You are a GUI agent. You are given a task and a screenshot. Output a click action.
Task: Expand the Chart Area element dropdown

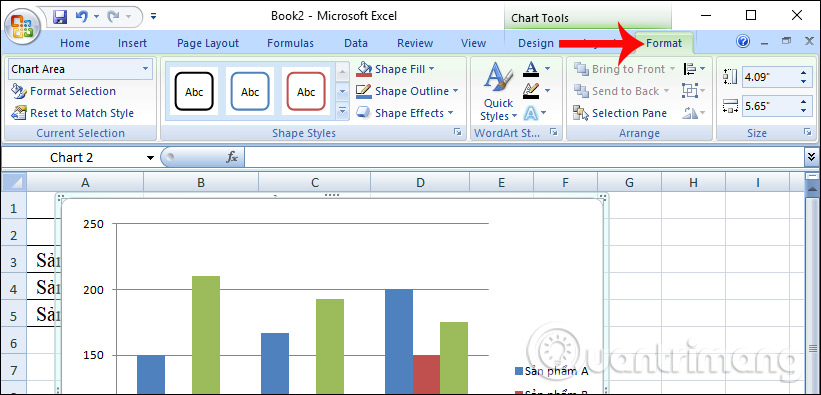(145, 69)
